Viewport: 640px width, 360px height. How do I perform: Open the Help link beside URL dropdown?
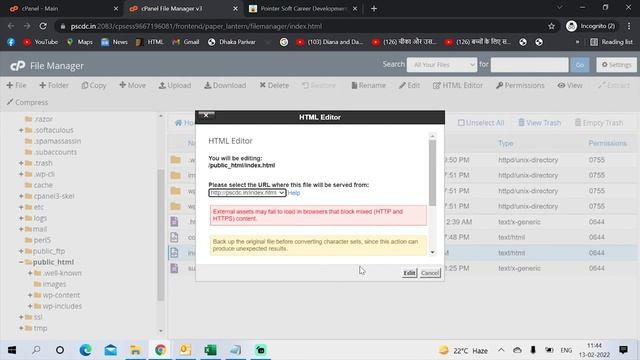click(x=294, y=193)
